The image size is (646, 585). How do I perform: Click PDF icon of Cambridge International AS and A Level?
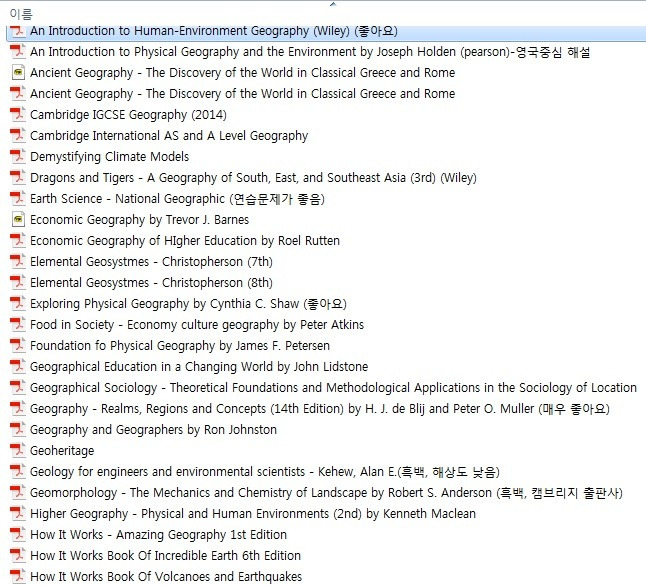pos(18,136)
